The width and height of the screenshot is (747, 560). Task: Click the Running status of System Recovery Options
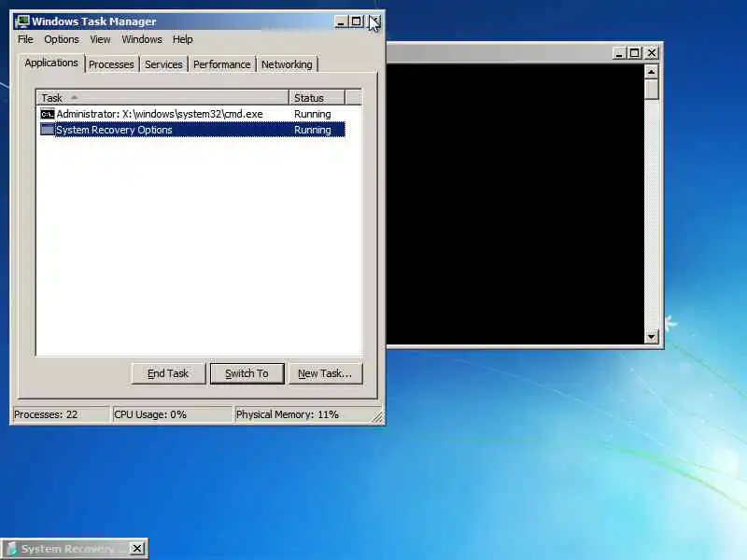pos(313,130)
